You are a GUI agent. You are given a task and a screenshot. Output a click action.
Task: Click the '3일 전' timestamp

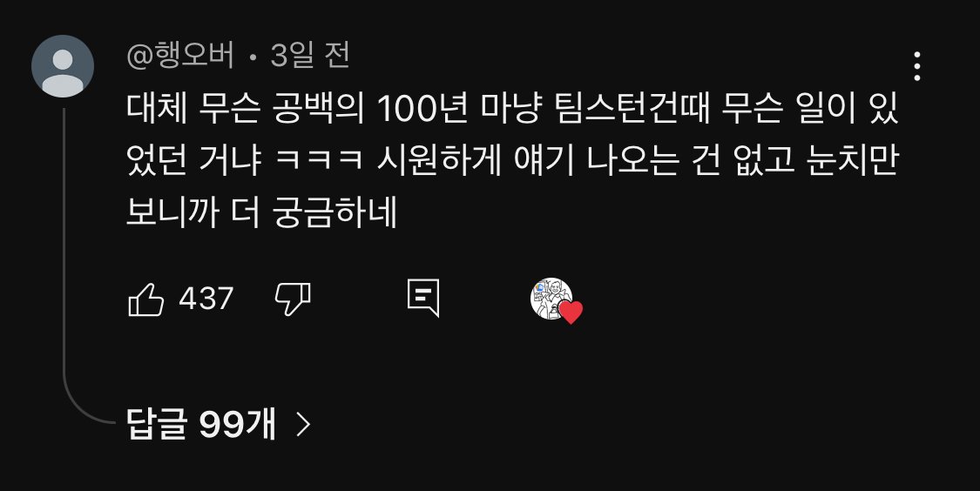(309, 56)
